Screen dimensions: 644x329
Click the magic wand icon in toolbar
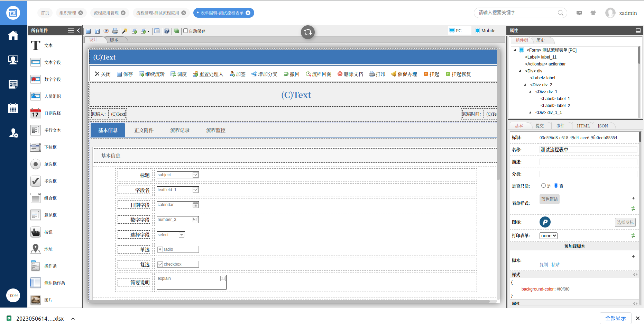[x=125, y=31]
